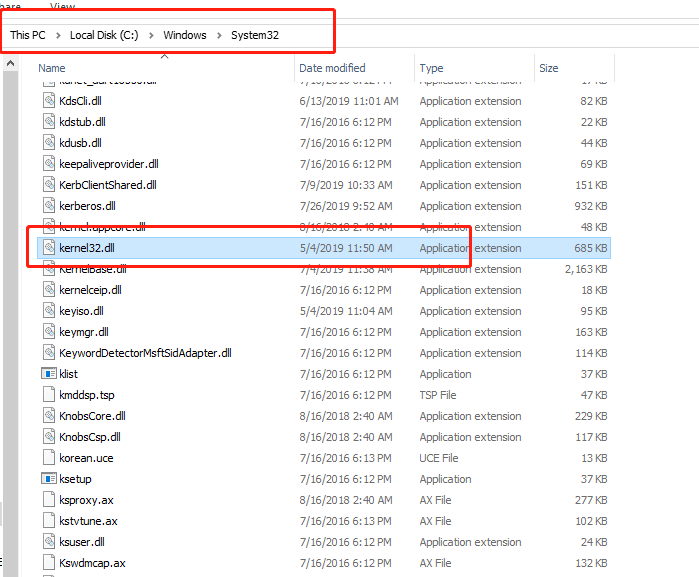The height and width of the screenshot is (577, 699).
Task: Click the scroll up arrow of left pane
Action: (10, 63)
